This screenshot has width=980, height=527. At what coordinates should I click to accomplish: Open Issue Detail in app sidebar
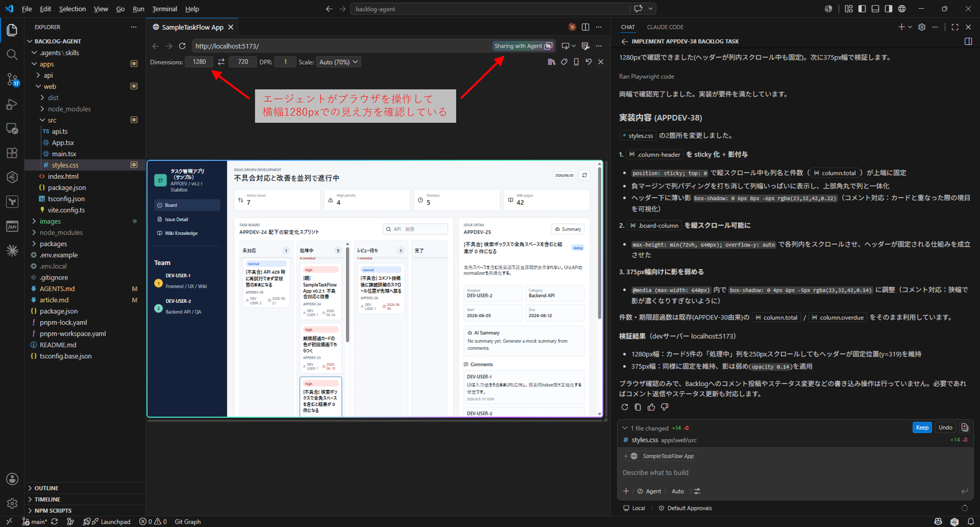[x=187, y=219]
